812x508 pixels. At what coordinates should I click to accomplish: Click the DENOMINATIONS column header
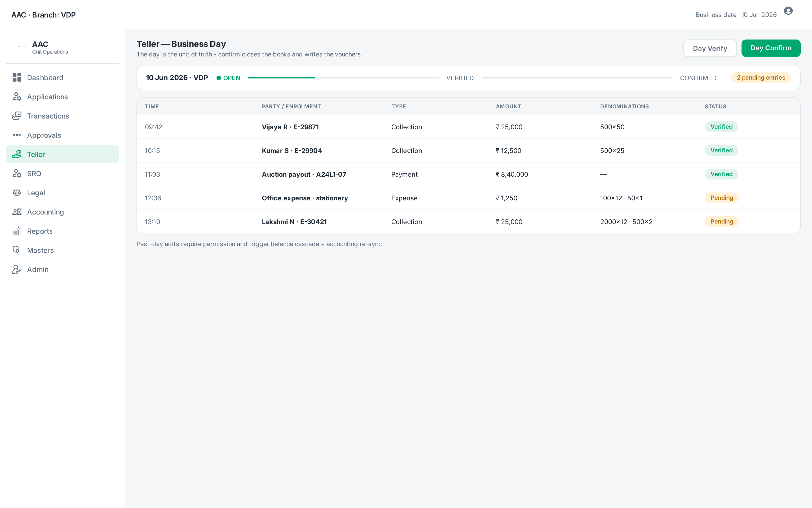625,106
